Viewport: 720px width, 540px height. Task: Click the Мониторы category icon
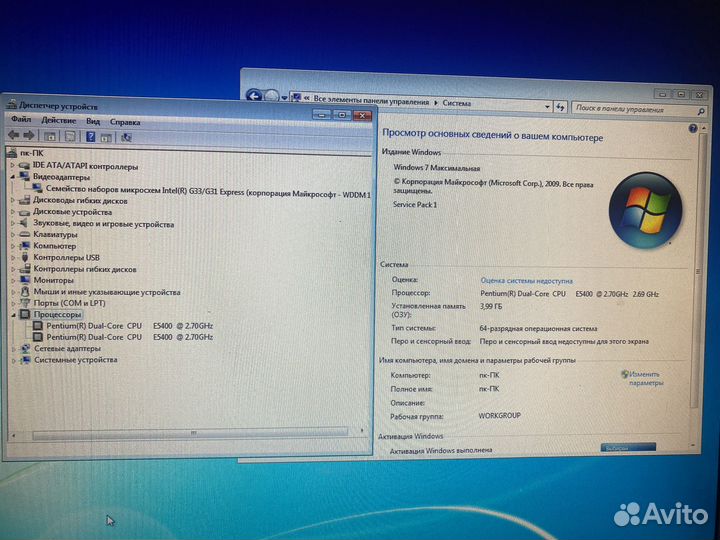[25, 280]
